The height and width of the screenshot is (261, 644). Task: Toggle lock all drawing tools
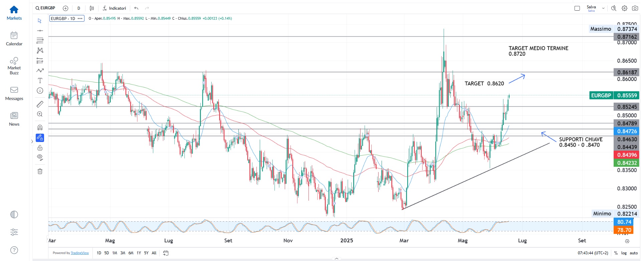[40, 148]
